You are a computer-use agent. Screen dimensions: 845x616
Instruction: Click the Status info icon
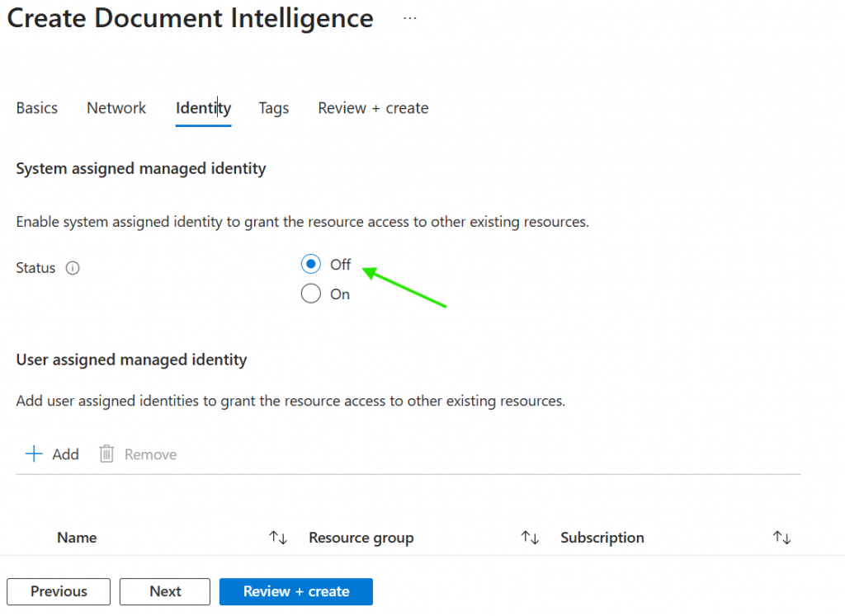pyautogui.click(x=73, y=268)
